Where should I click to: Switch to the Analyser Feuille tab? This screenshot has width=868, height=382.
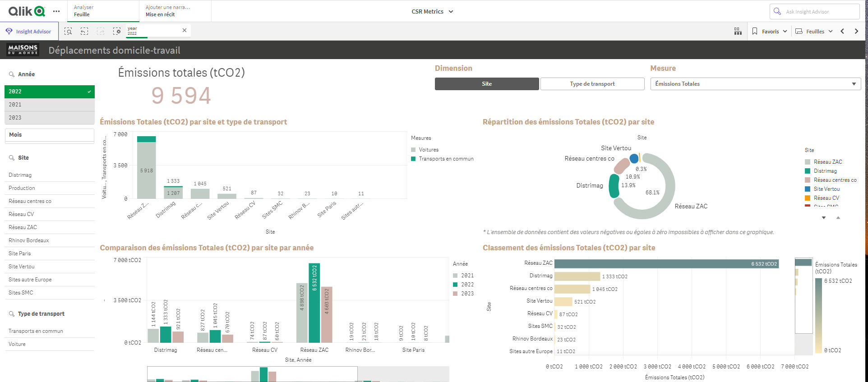click(x=104, y=11)
